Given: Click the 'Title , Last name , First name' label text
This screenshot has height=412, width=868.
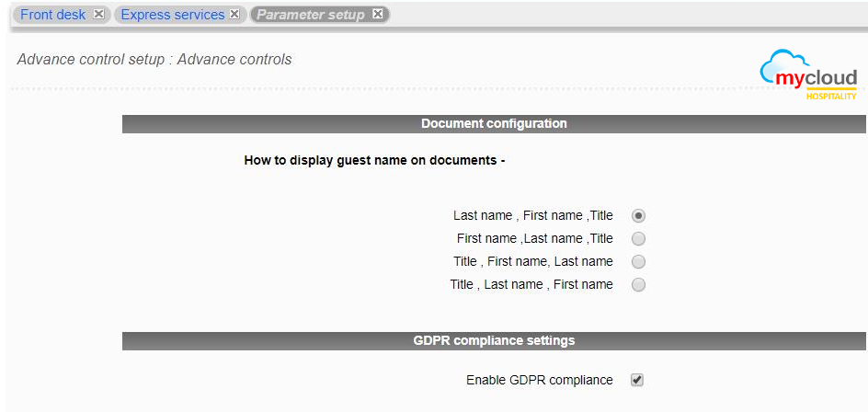Looking at the screenshot, I should point(531,284).
